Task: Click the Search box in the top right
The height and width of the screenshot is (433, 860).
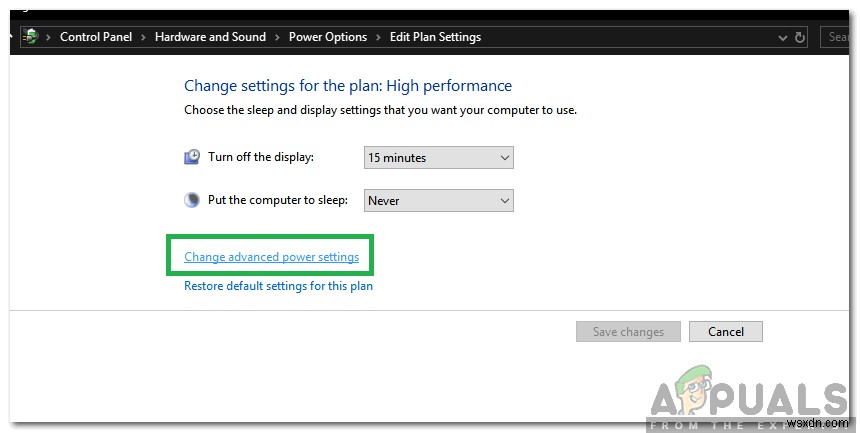Action: (x=838, y=37)
